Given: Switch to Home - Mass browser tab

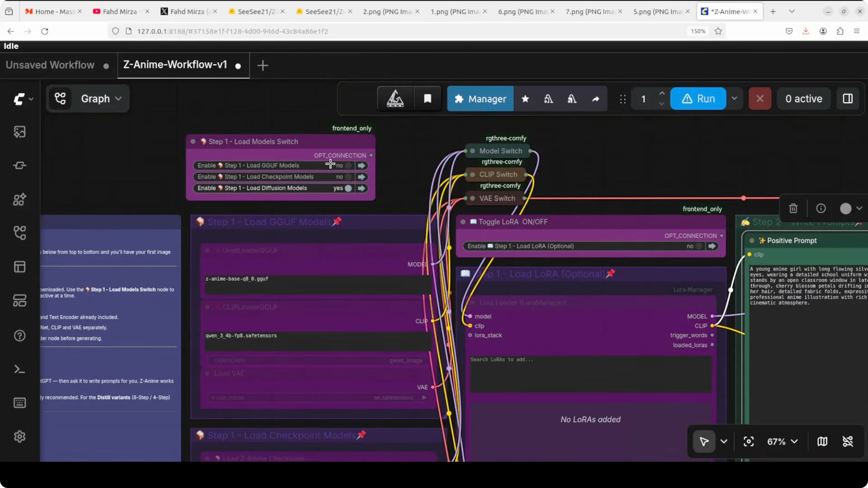Looking at the screenshot, I should coord(53,11).
